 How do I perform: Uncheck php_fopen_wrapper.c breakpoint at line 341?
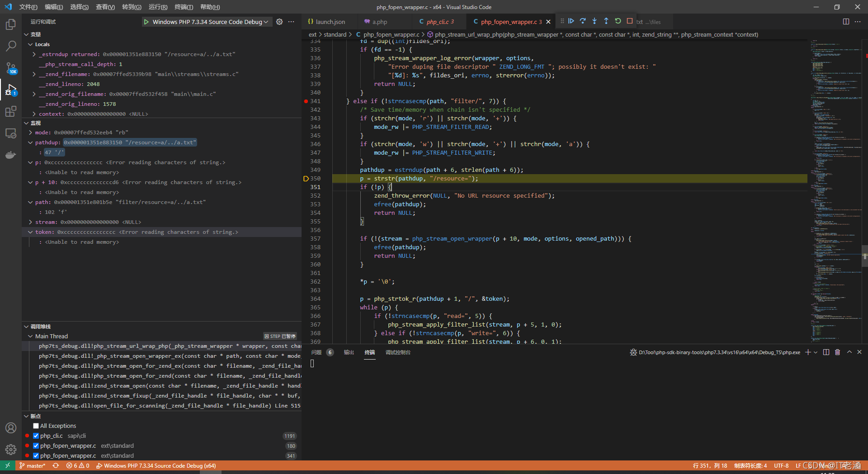[x=36, y=456]
